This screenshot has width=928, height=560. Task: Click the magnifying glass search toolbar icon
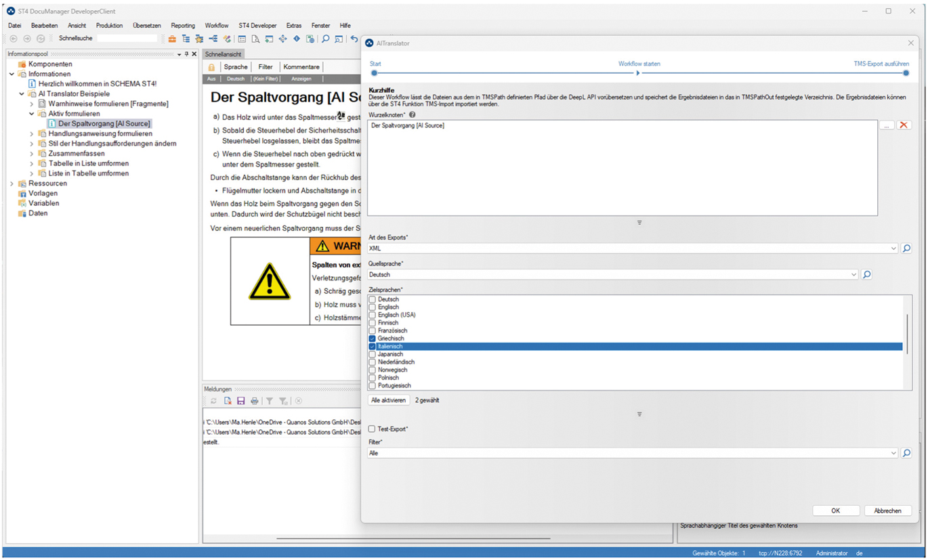click(325, 39)
